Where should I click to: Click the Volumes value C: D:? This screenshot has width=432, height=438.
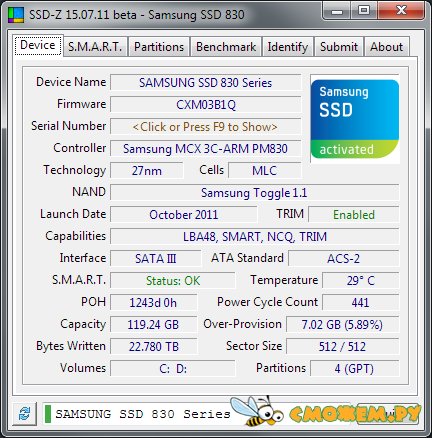tap(173, 369)
